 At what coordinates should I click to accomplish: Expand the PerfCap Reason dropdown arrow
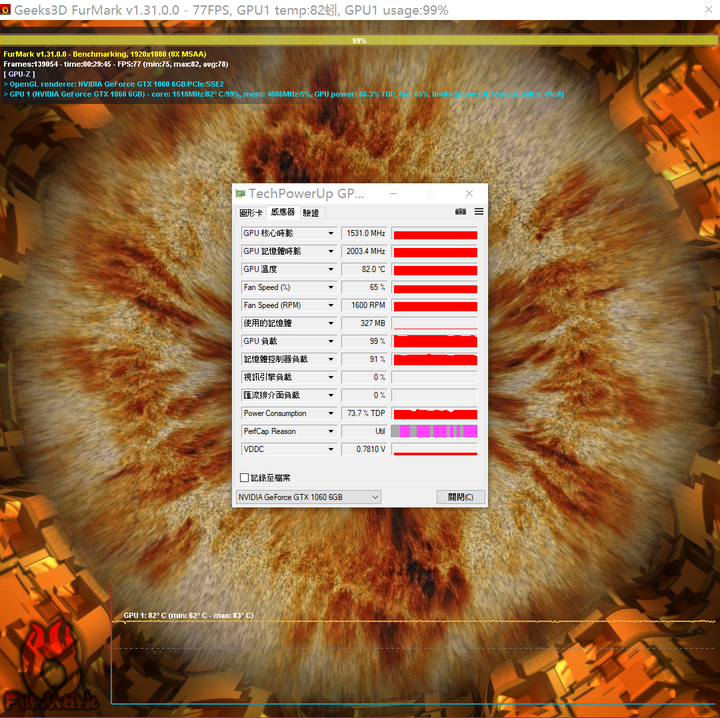pyautogui.click(x=331, y=431)
